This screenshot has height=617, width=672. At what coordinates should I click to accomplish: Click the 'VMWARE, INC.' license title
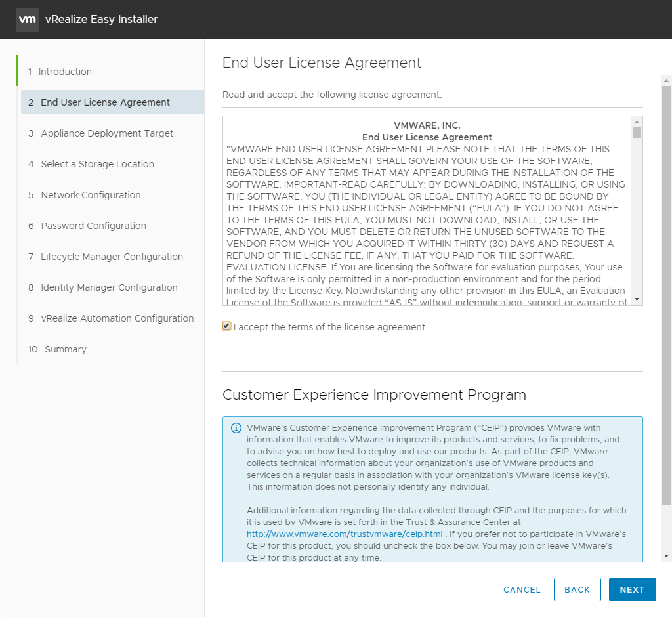[x=427, y=125]
